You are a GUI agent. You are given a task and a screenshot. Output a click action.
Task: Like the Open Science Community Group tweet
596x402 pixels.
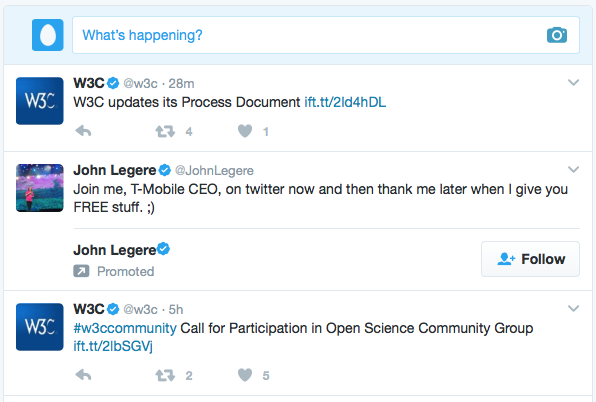[x=245, y=375]
